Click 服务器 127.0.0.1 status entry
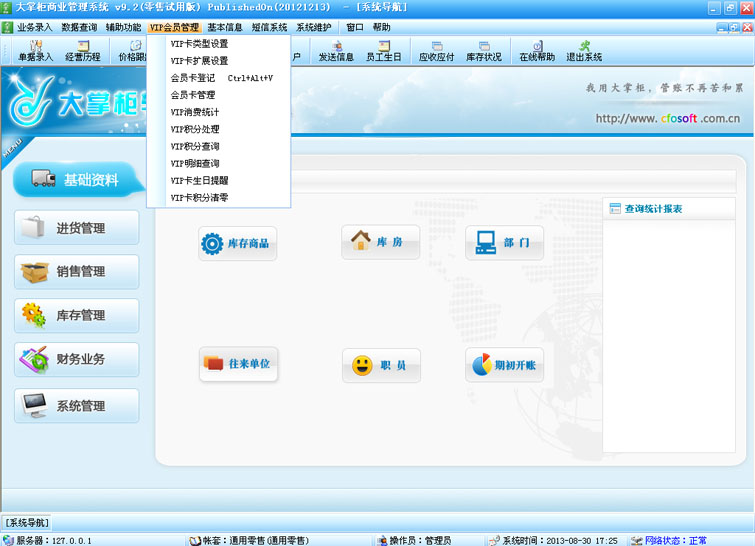The height and width of the screenshot is (546, 755). (48, 541)
